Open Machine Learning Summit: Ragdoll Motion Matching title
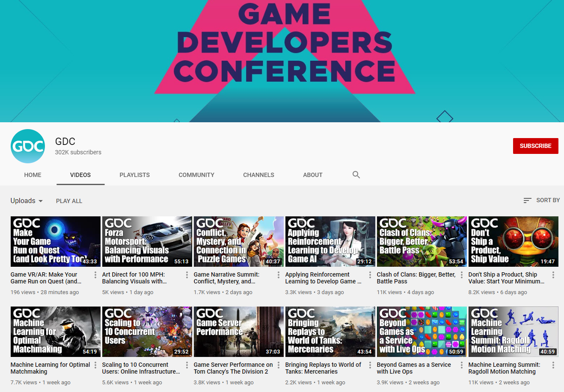Image resolution: width=564 pixels, height=392 pixels. (505, 368)
